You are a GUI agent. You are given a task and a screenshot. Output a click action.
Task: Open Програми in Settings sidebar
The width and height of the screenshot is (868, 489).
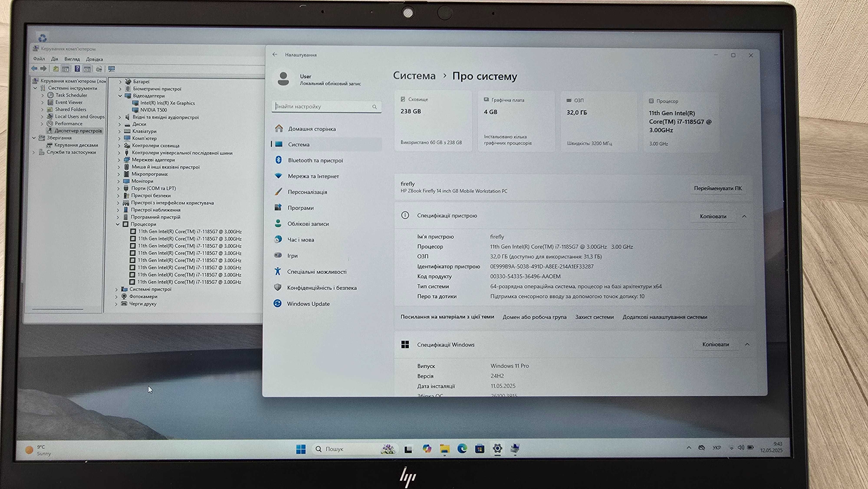tap(301, 208)
